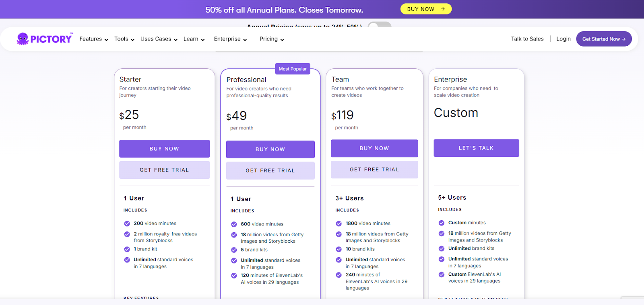
Task: Click the Professional plan title
Action: (x=246, y=80)
